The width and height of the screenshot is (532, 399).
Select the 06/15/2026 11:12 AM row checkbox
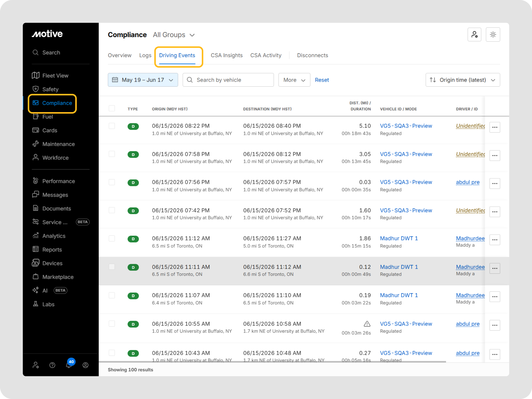[x=112, y=239]
